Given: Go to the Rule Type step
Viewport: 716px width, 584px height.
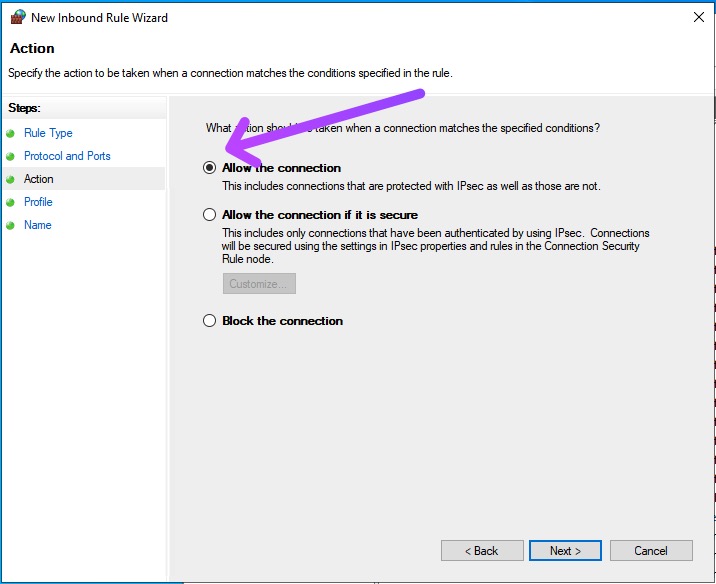Looking at the screenshot, I should pyautogui.click(x=48, y=133).
